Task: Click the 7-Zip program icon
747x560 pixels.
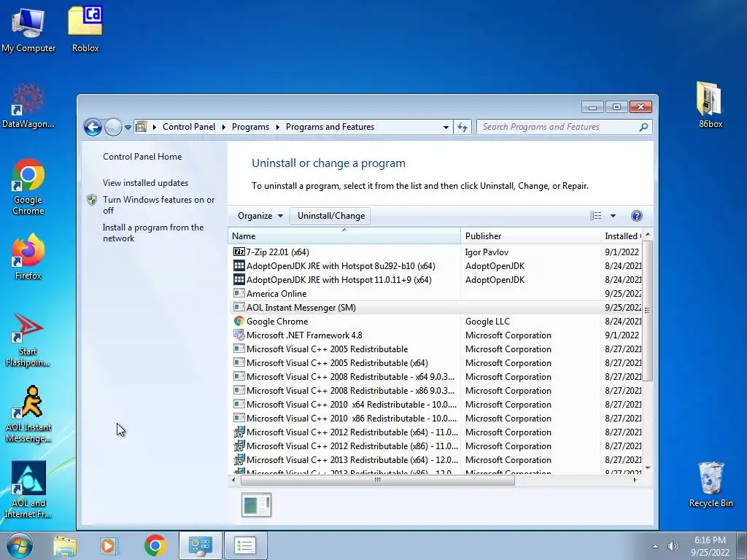Action: click(239, 252)
